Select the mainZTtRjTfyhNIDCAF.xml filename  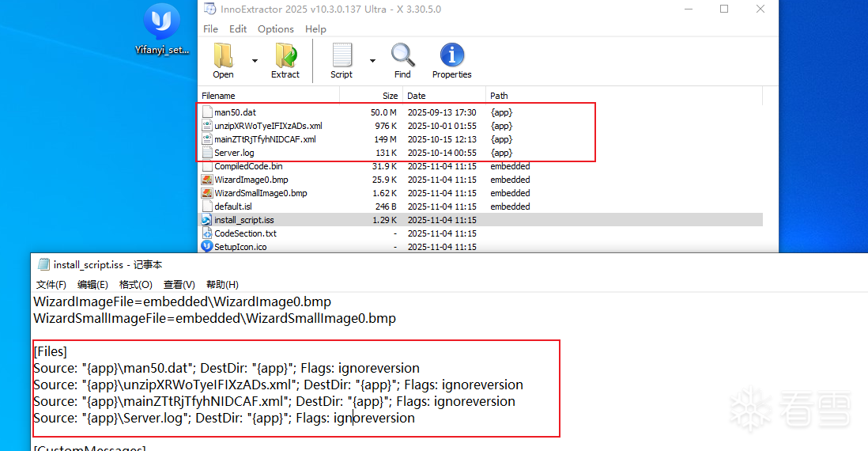click(x=265, y=139)
